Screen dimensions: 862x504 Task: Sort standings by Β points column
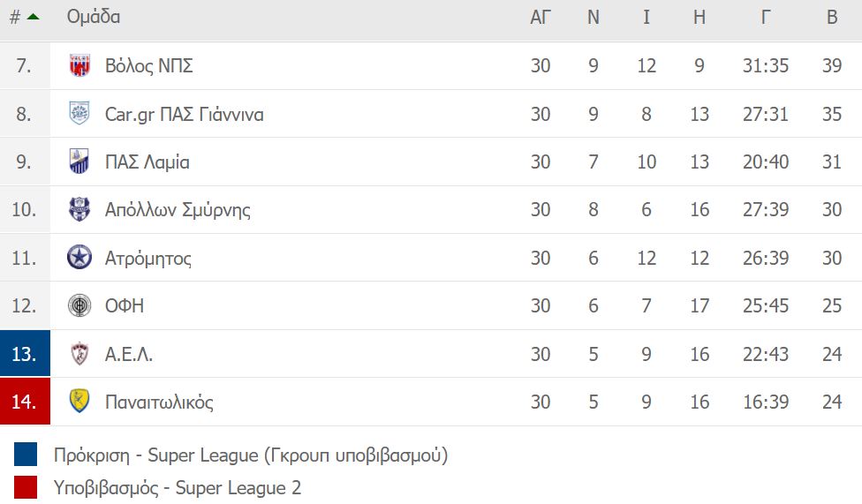click(832, 17)
